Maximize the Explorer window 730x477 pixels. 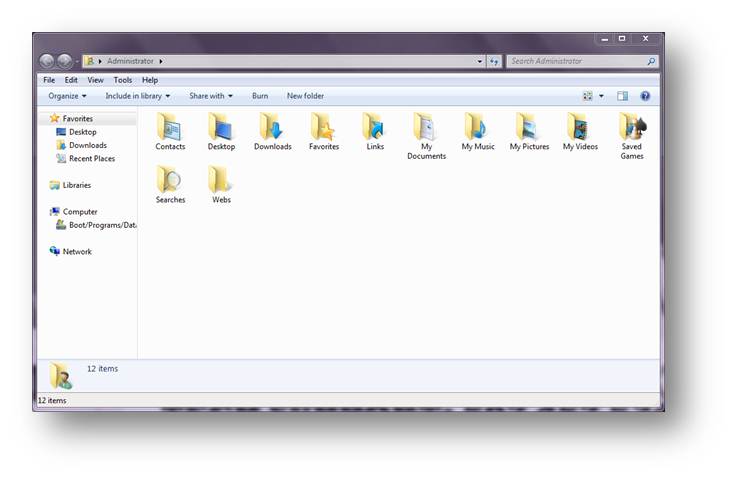click(x=622, y=39)
